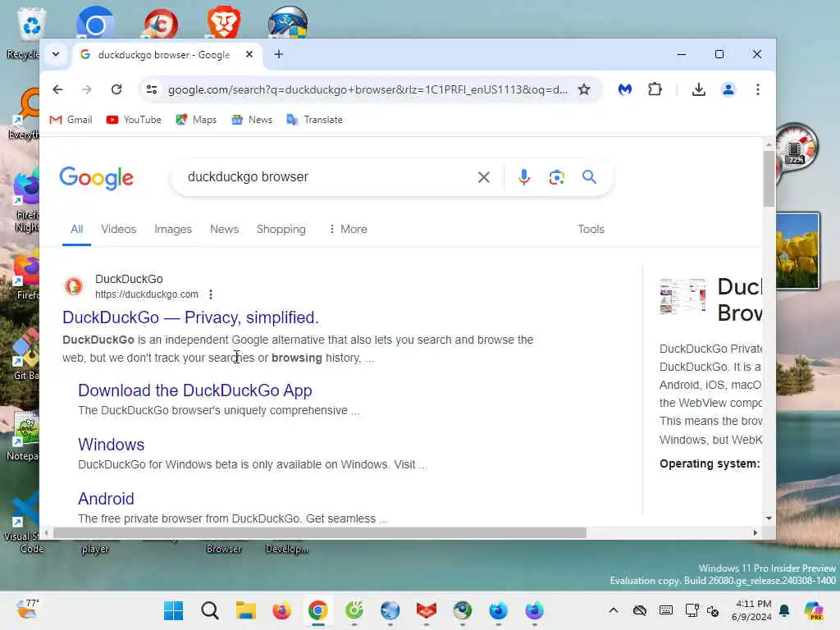
Task: Click scroll right arrow at bottom
Action: tap(756, 533)
